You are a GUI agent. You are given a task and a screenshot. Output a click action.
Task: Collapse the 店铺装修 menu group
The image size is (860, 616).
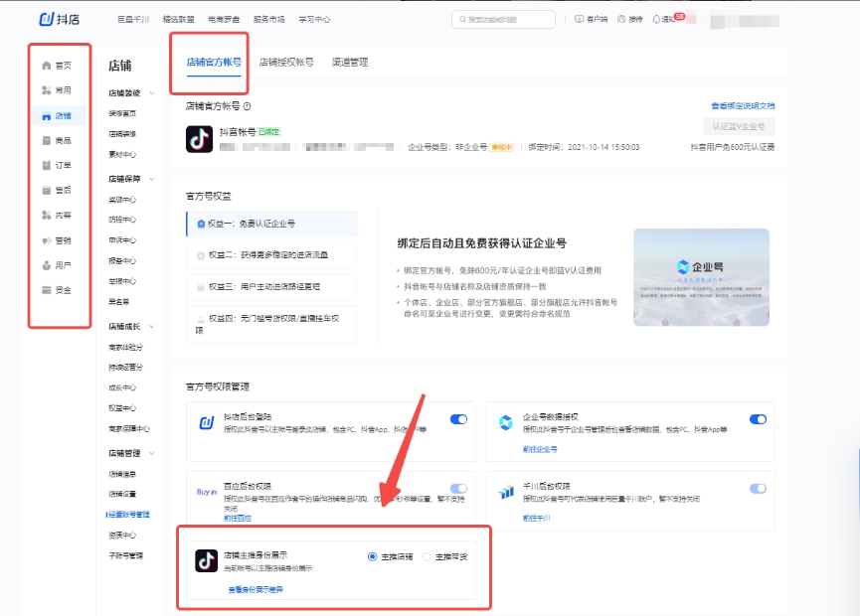[152, 92]
